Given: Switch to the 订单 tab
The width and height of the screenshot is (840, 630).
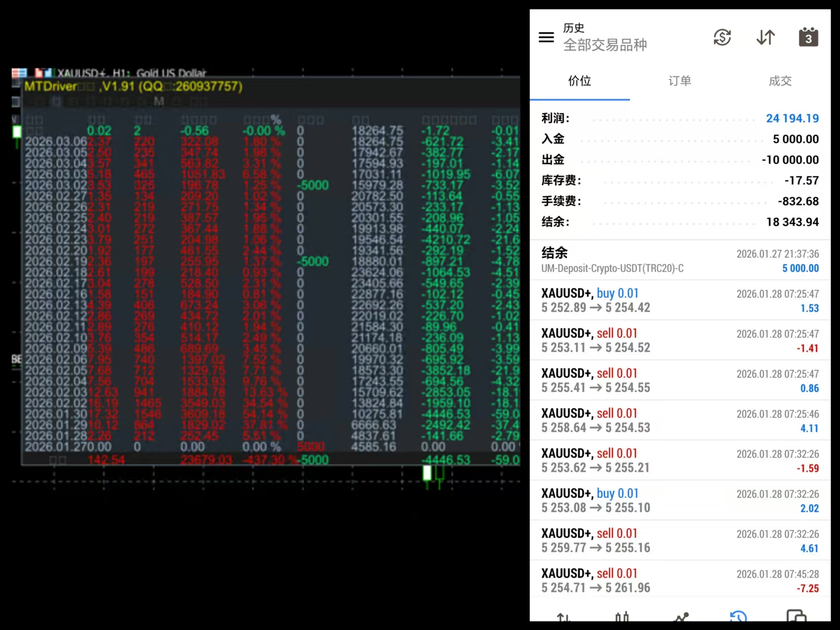Looking at the screenshot, I should coord(680,81).
